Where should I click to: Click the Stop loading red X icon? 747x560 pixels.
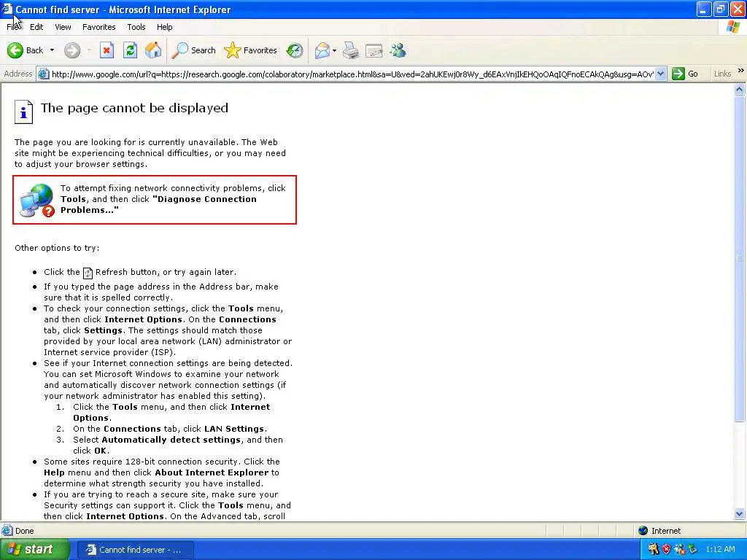[x=107, y=50]
